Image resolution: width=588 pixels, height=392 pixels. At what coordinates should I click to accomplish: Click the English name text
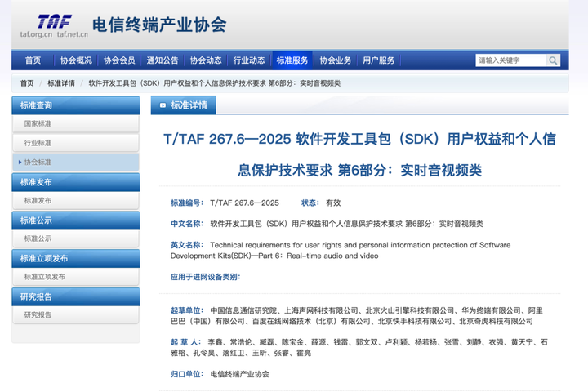coord(341,250)
